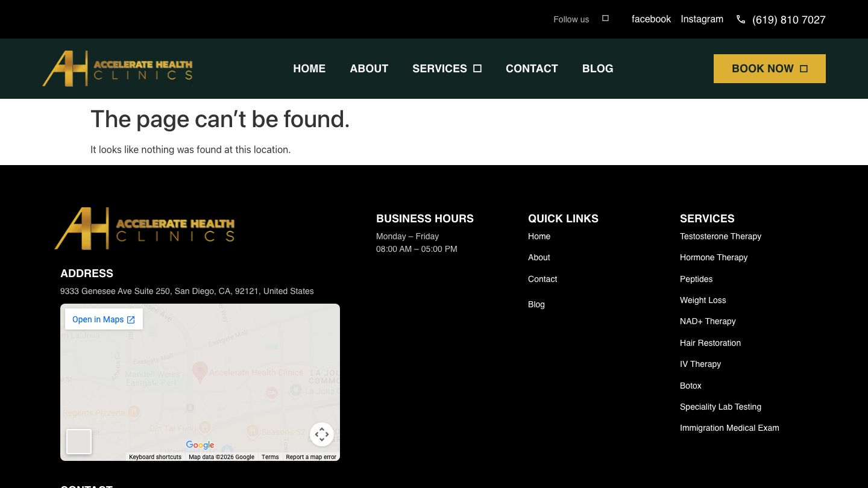Viewport: 868px width, 488px height.
Task: Open the About page from navigation
Action: coord(369,69)
